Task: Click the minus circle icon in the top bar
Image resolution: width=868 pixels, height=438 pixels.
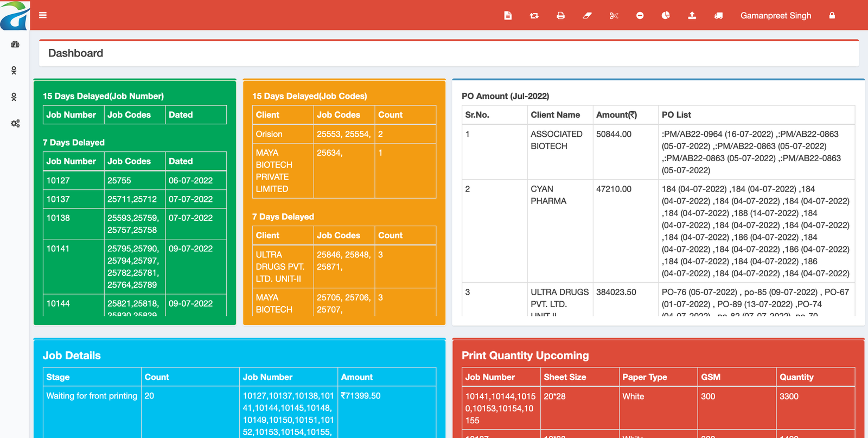Action: (x=640, y=16)
